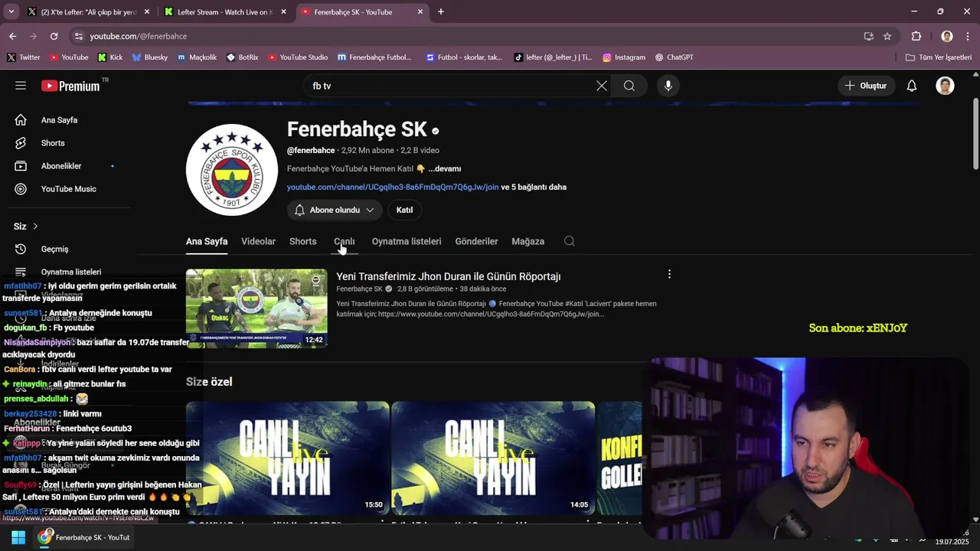980x551 pixels.
Task: Click the Chrome taskbar item Fenerbahçe SK
Action: click(85, 537)
